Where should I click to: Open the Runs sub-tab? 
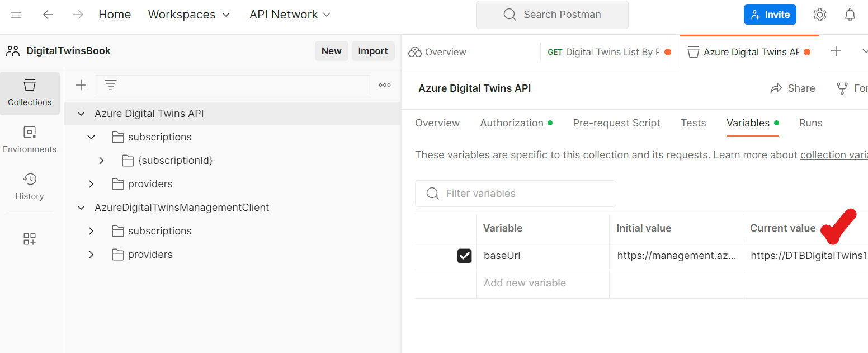(x=811, y=123)
